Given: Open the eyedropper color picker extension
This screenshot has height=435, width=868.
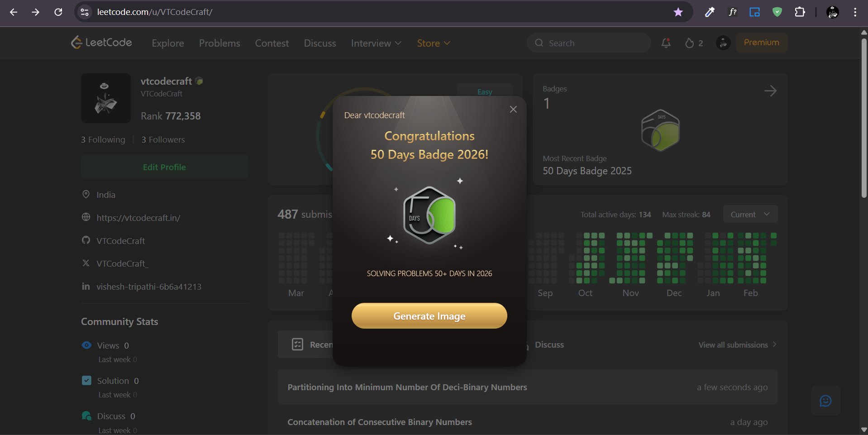Looking at the screenshot, I should pos(710,12).
